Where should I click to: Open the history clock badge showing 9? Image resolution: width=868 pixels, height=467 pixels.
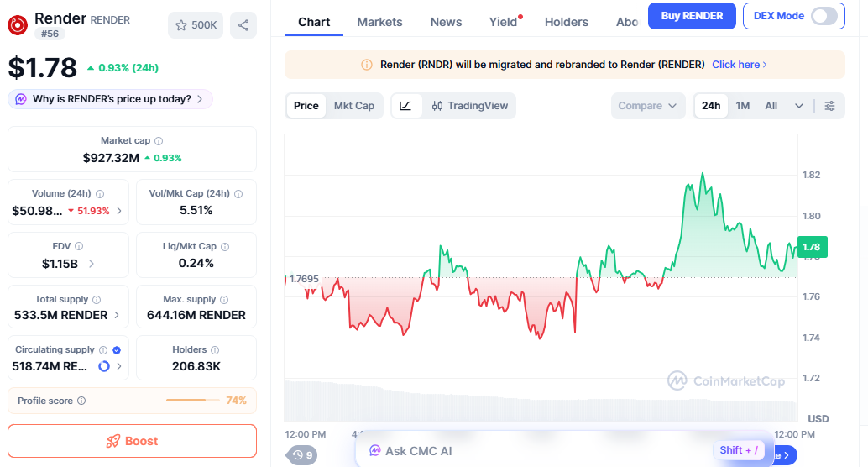(x=302, y=455)
